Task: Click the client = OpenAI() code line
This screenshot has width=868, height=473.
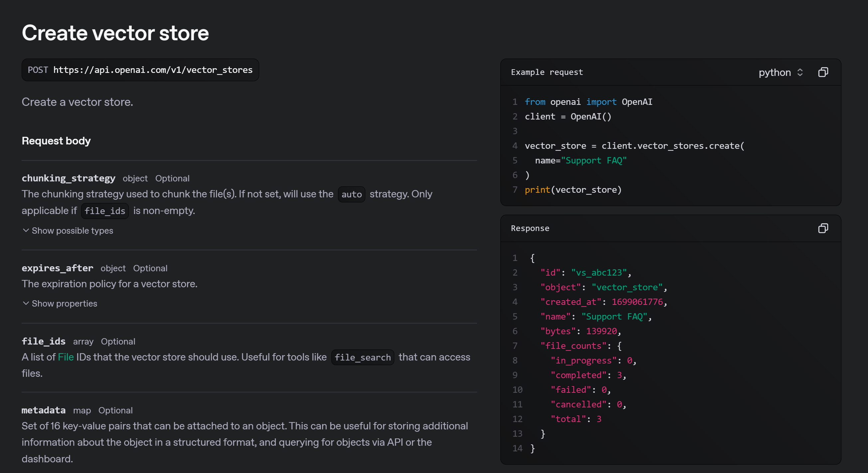Action: click(x=568, y=117)
